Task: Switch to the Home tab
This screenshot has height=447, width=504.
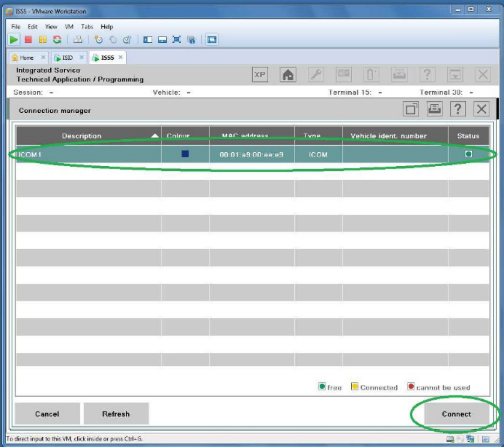Action: pyautogui.click(x=26, y=58)
